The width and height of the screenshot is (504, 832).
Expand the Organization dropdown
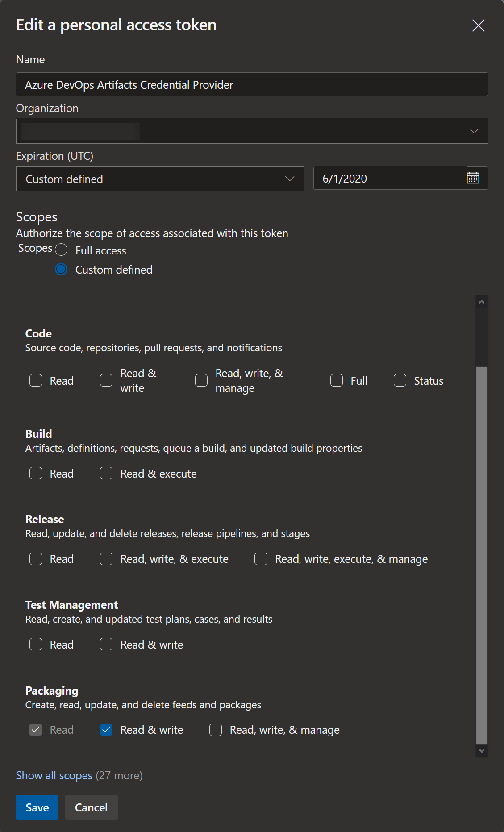click(x=252, y=131)
